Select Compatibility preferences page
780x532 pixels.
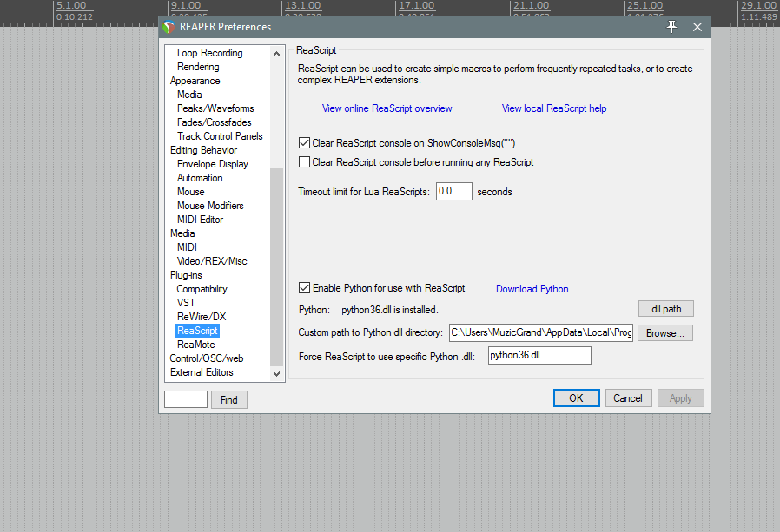point(202,289)
